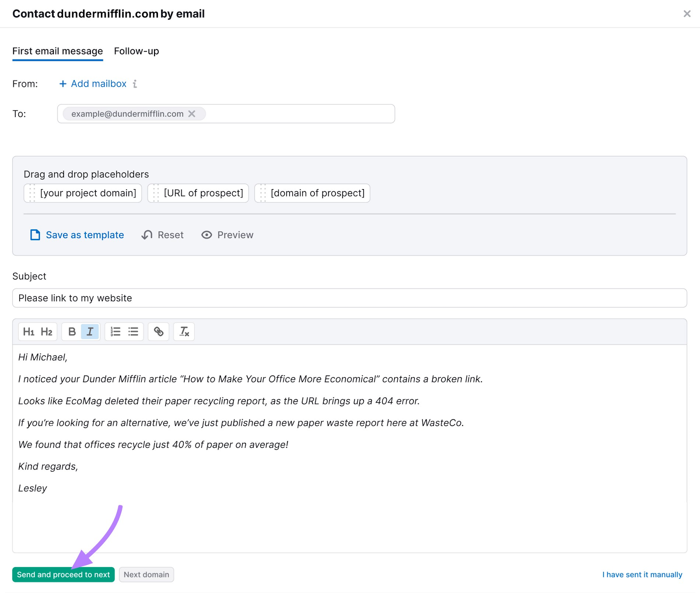Save the email as template
This screenshot has height=593, width=700.
77,235
